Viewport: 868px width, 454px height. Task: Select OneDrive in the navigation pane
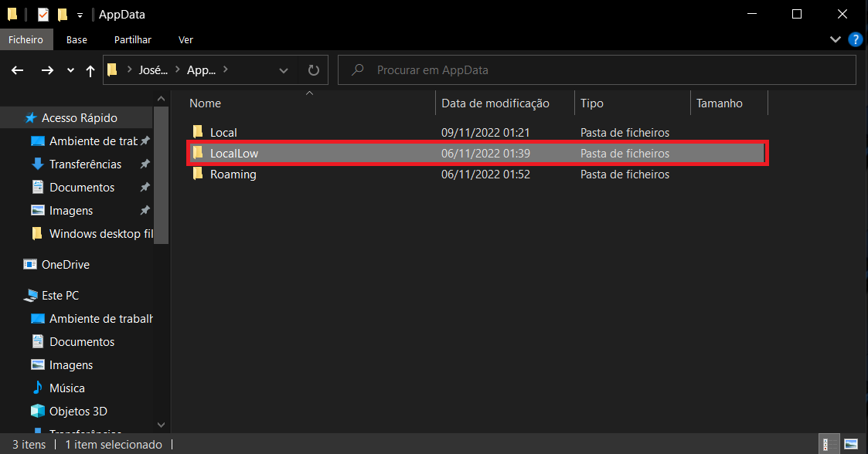[x=65, y=265]
